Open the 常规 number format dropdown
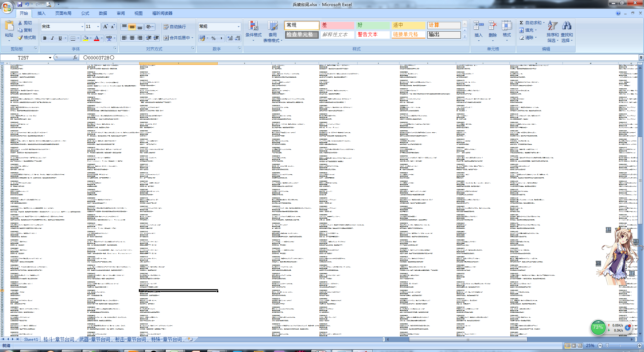This screenshot has width=644, height=352. (238, 27)
